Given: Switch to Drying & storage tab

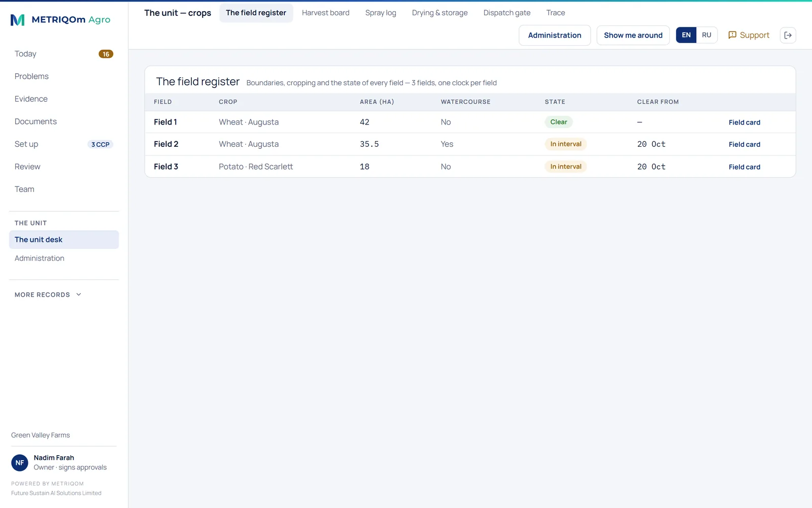Looking at the screenshot, I should click(x=440, y=13).
